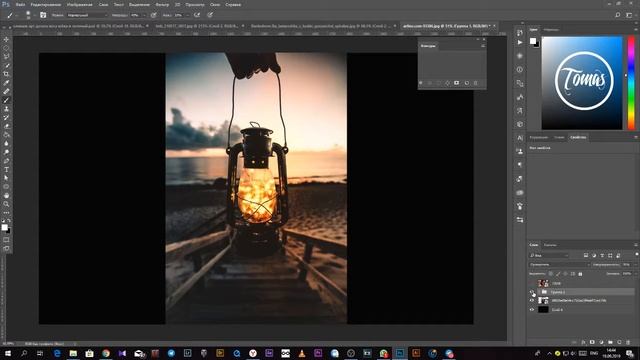Select the Elliptical Marquee tool
The image size is (640, 360).
(x=6, y=48)
